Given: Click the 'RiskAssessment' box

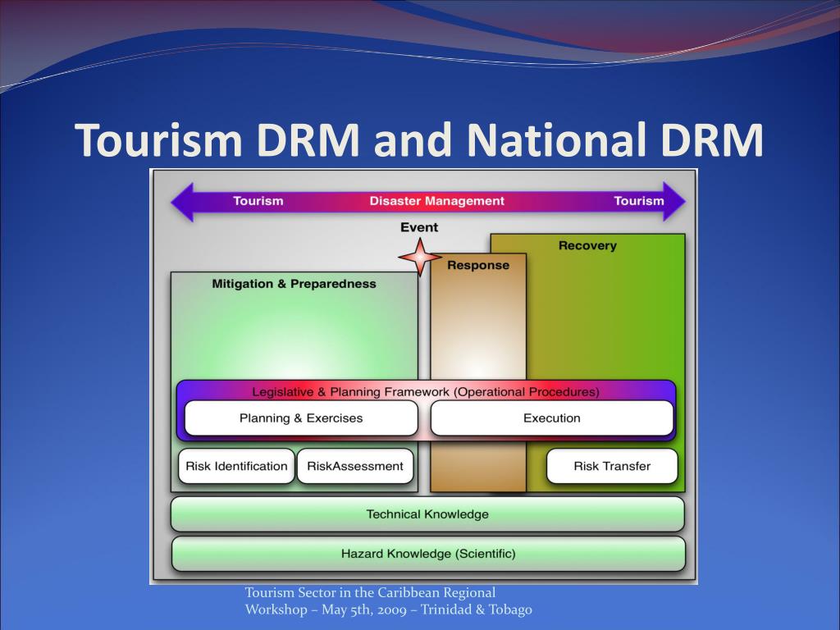Looking at the screenshot, I should [354, 466].
